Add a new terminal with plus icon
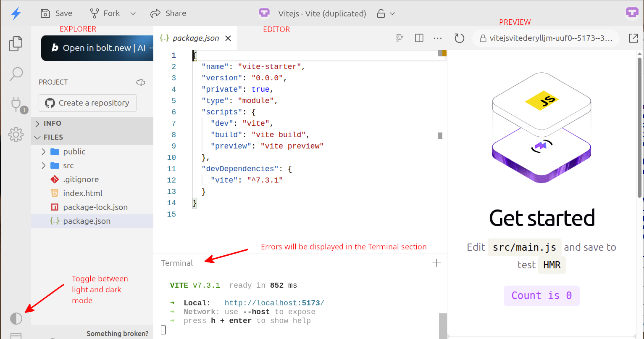 click(436, 263)
